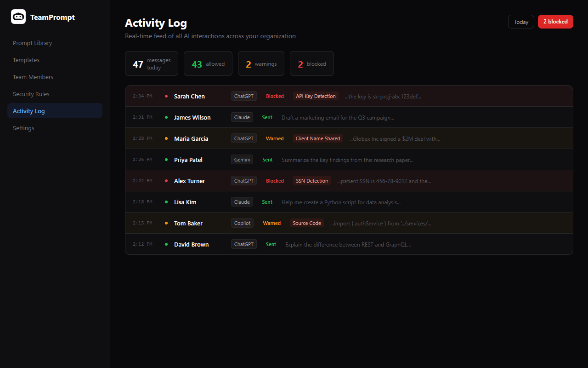Click the orange status dot beside Maria Garcia
The height and width of the screenshot is (368, 588).
166,138
